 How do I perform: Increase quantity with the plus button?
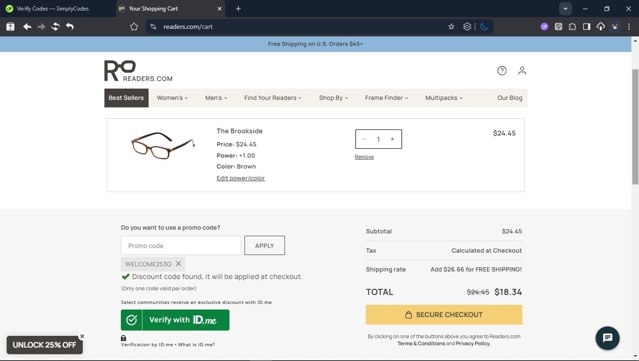click(x=392, y=139)
